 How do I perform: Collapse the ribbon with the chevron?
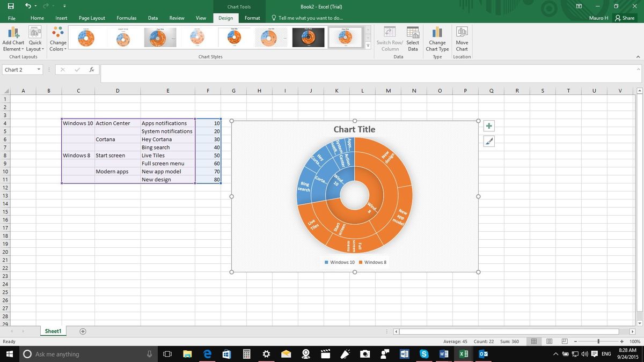click(x=638, y=56)
